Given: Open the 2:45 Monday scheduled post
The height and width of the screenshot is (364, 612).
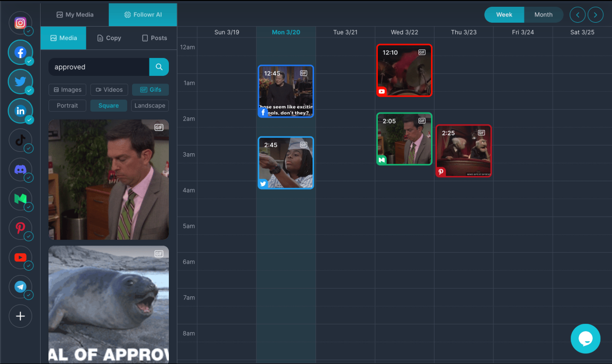Looking at the screenshot, I should pos(286,163).
